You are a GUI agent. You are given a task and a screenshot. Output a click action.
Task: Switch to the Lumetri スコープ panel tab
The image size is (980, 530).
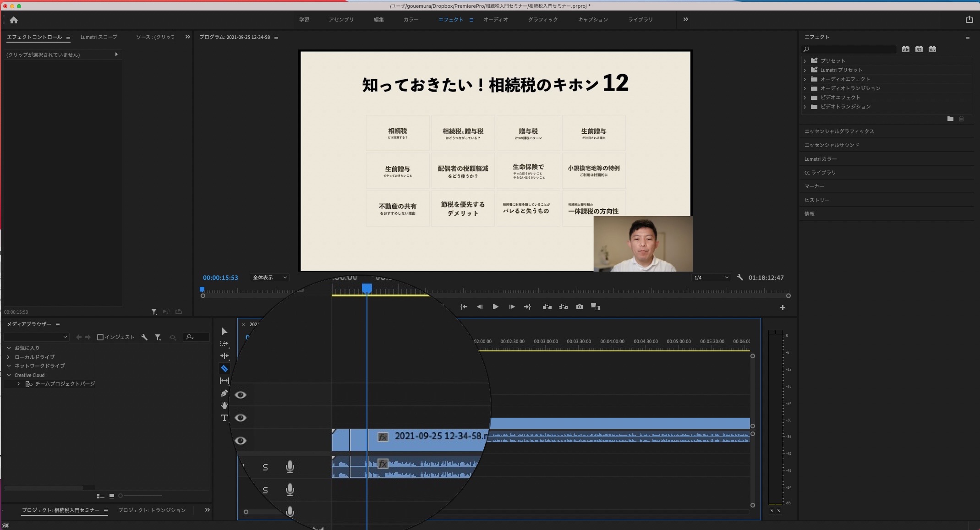pyautogui.click(x=99, y=37)
